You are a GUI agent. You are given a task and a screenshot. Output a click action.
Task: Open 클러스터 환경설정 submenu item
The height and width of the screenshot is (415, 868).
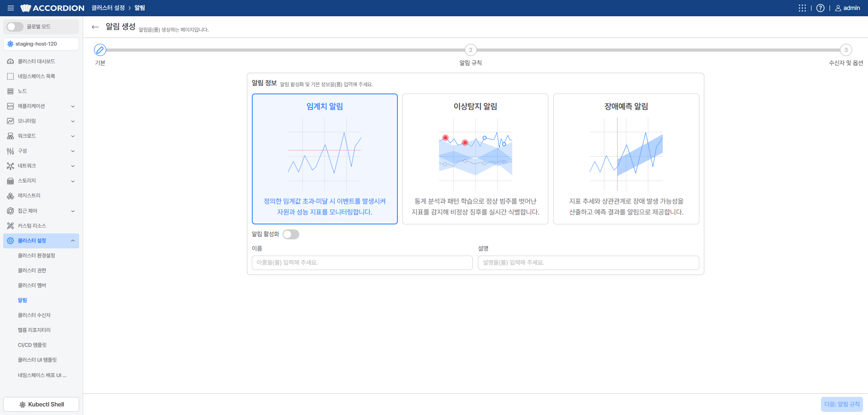pos(36,256)
